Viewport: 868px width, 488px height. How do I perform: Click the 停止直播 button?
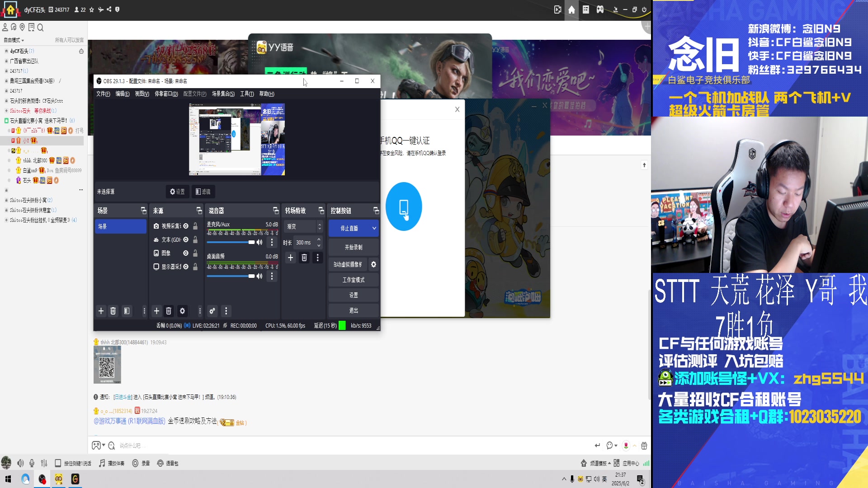pyautogui.click(x=349, y=228)
